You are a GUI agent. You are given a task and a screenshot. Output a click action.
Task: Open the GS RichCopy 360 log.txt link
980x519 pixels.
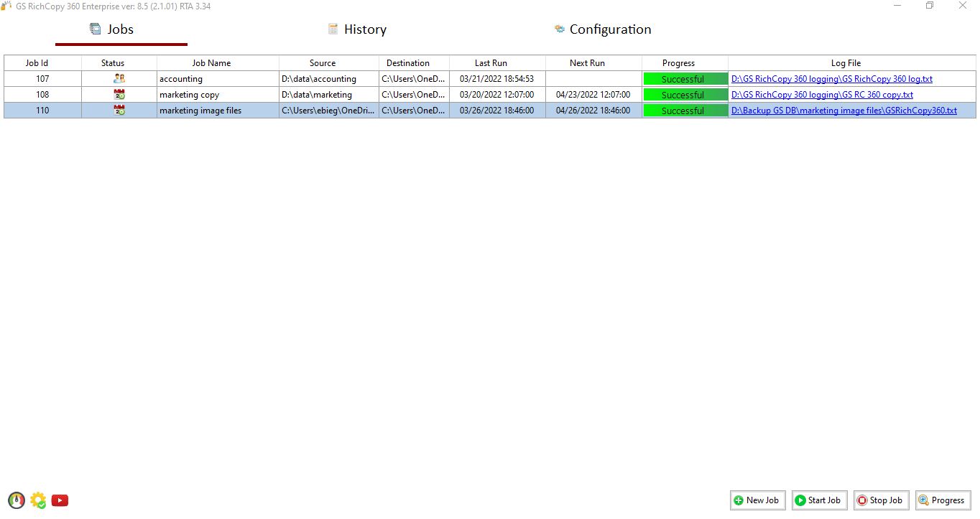tap(832, 79)
